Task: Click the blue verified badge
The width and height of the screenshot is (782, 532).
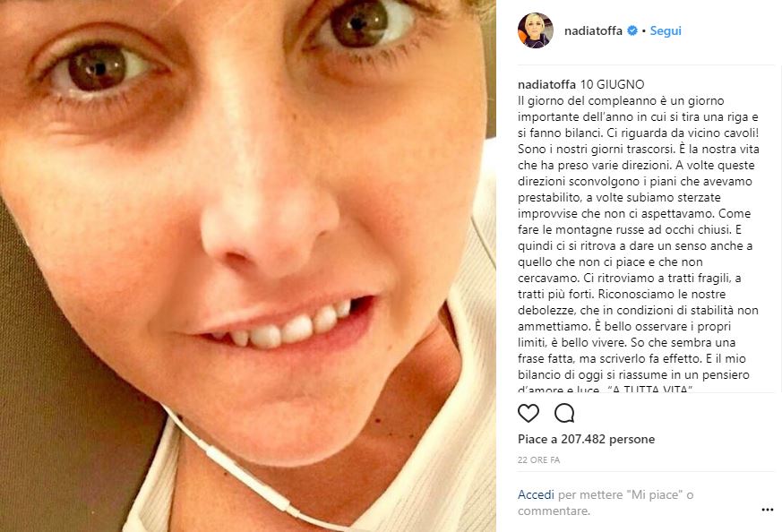Action: (x=632, y=31)
